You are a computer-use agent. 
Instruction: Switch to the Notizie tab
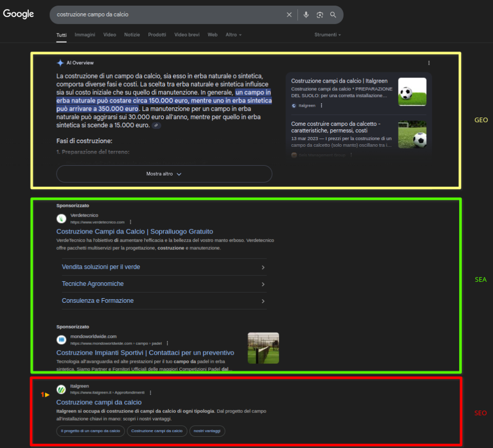click(x=132, y=34)
